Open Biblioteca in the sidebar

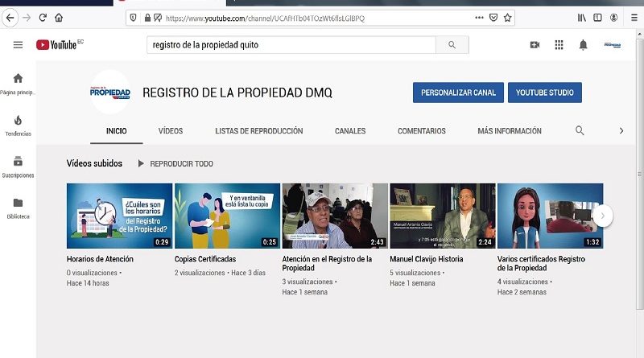click(18, 208)
